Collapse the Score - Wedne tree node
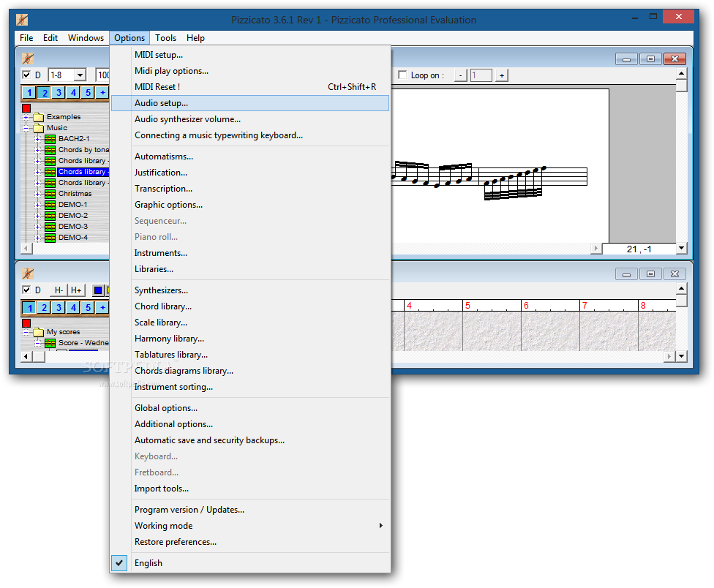 38,343
